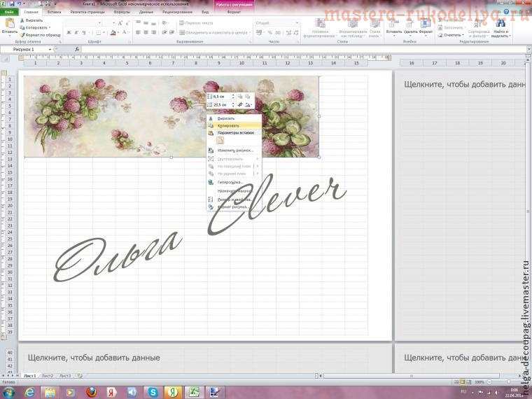Viewport: 532px width, 399px height.
Task: Open Internet Explorer from the taskbar
Action: click(30, 392)
